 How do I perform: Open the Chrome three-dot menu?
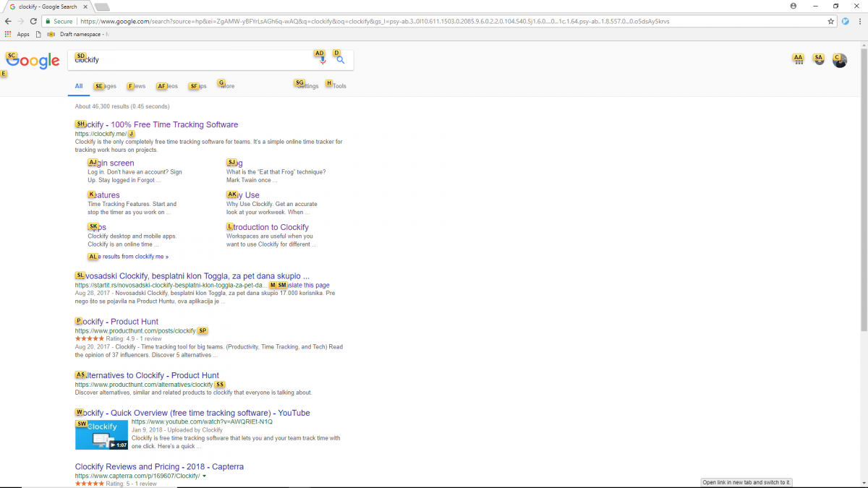coord(859,21)
